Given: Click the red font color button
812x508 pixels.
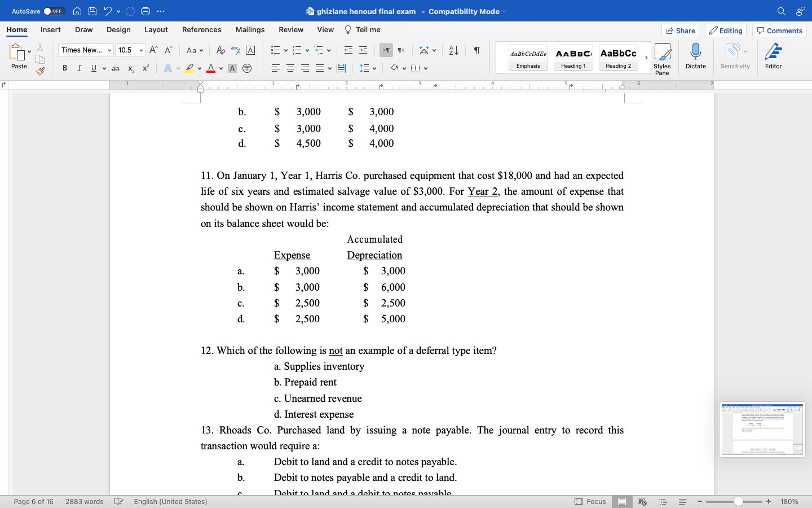Looking at the screenshot, I should click(211, 68).
